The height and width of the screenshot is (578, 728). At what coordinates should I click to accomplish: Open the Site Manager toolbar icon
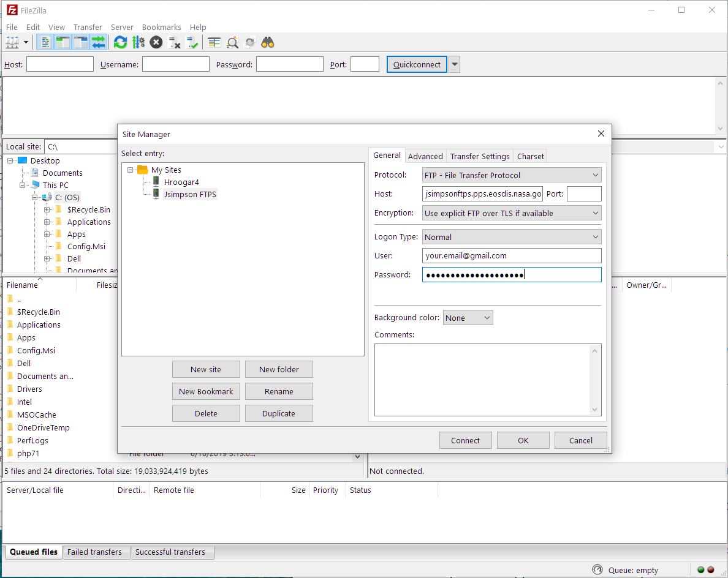click(12, 43)
